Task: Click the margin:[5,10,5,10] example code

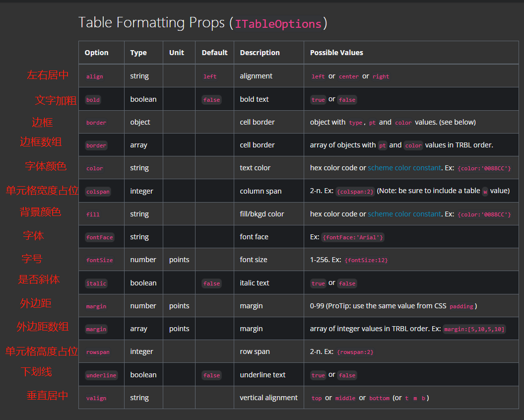Action: click(474, 329)
